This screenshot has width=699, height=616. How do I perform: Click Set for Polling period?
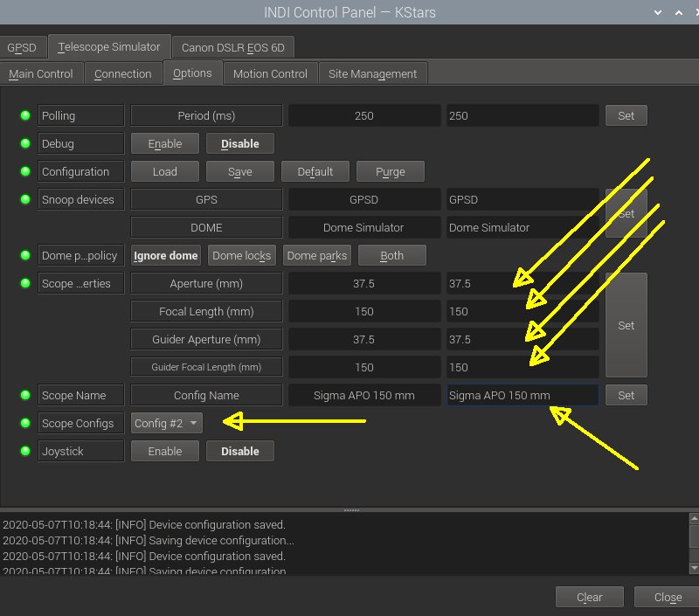point(626,115)
